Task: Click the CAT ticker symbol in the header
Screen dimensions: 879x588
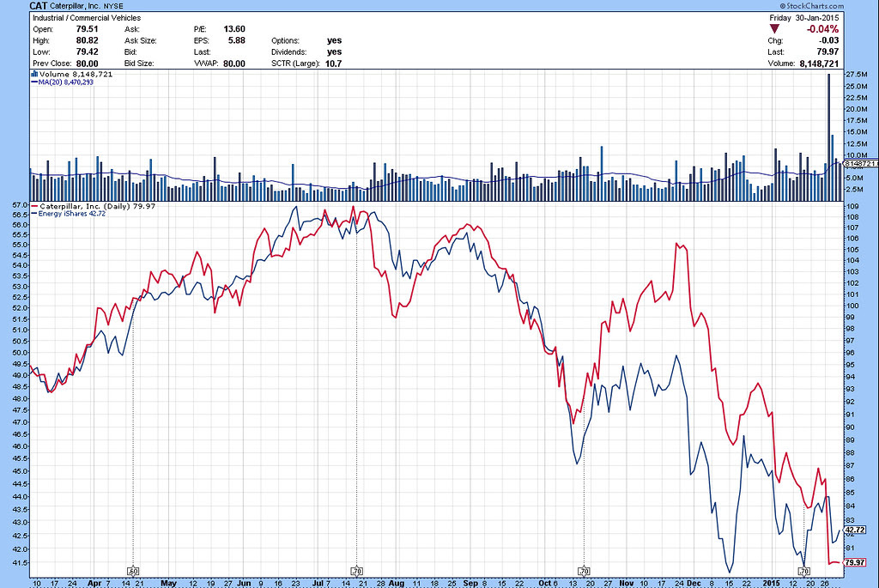Action: (38, 6)
